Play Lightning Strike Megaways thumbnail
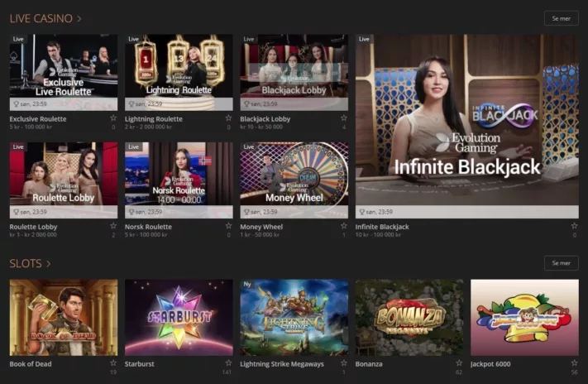This screenshot has width=588, height=384. [294, 318]
